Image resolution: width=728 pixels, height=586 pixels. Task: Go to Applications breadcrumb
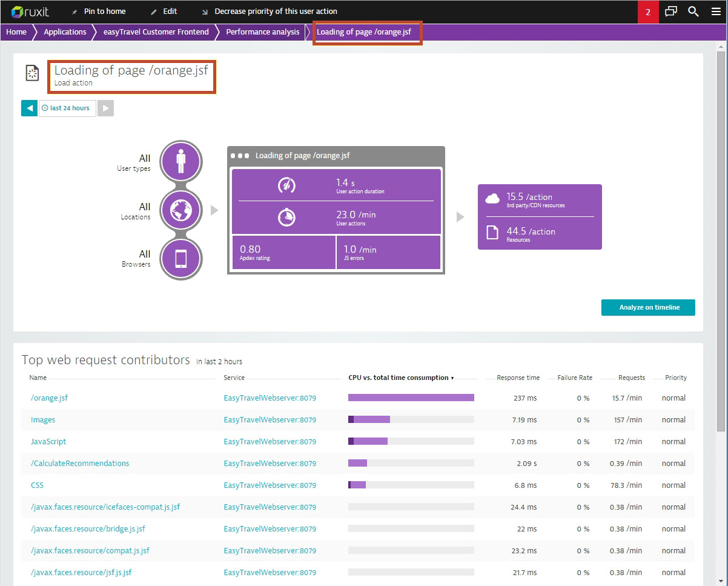[x=65, y=32]
